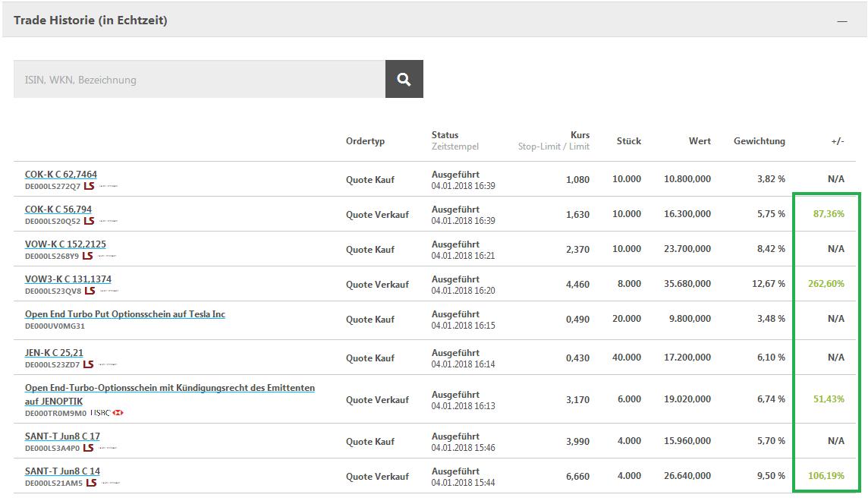Image resolution: width=868 pixels, height=501 pixels.
Task: Click the HSBC logo beside DE000TR0M9M0
Action: [x=107, y=413]
